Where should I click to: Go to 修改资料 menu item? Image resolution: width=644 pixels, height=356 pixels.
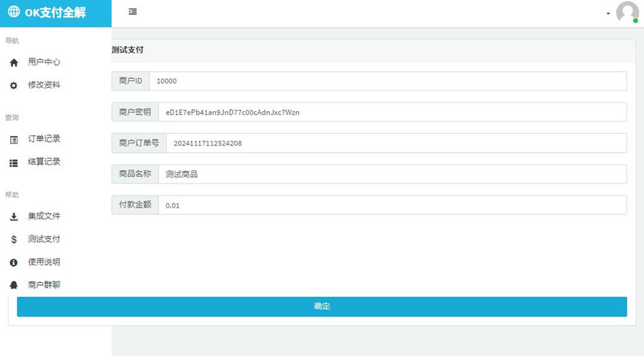coord(44,85)
